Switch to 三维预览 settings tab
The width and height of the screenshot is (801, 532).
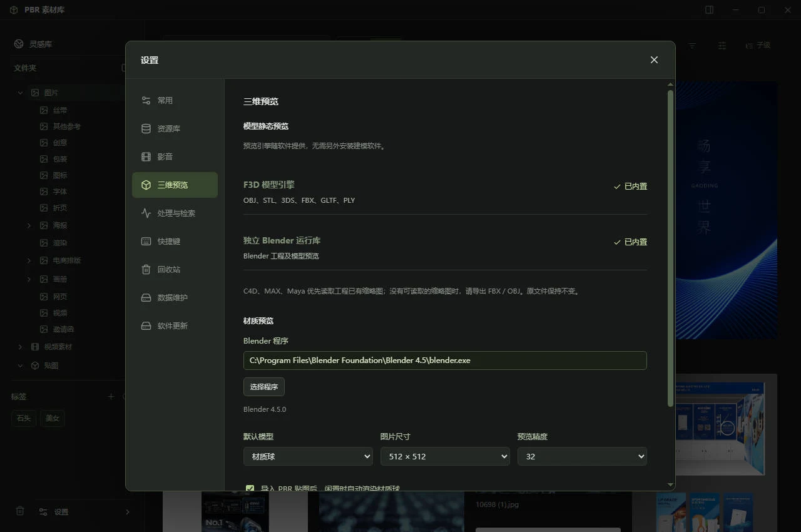[175, 185]
